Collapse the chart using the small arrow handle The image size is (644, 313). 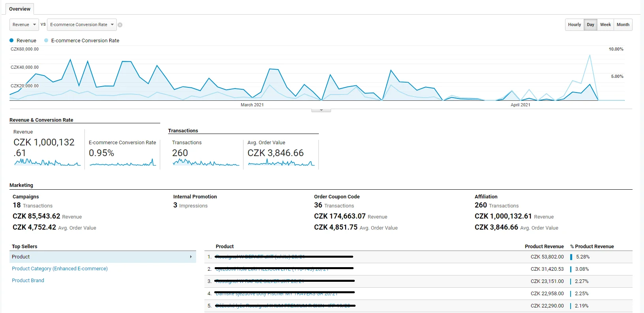(x=321, y=110)
